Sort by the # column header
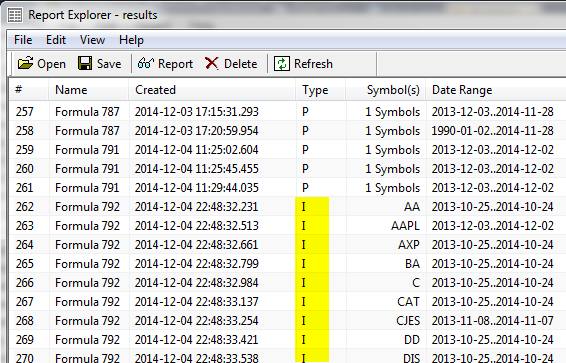Image resolution: width=566 pixels, height=363 pixels. coord(29,89)
